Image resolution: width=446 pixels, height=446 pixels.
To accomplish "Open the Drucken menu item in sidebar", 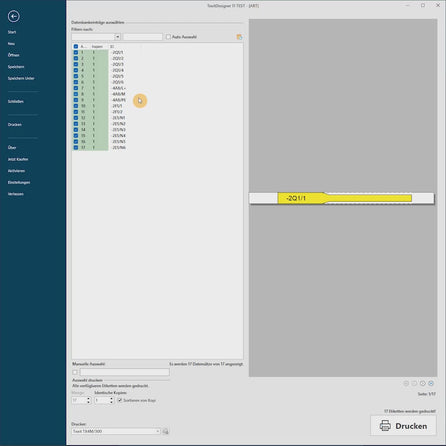I will 15,124.
